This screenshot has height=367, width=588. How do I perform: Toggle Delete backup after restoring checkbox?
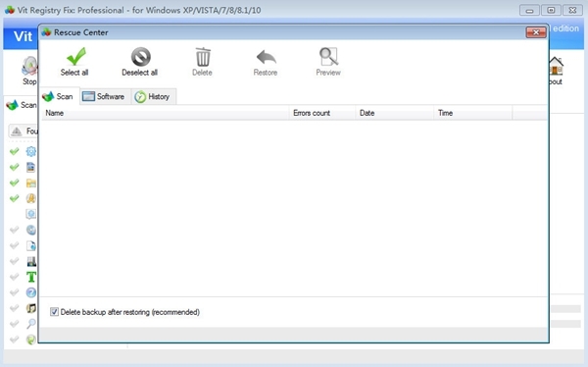[54, 312]
